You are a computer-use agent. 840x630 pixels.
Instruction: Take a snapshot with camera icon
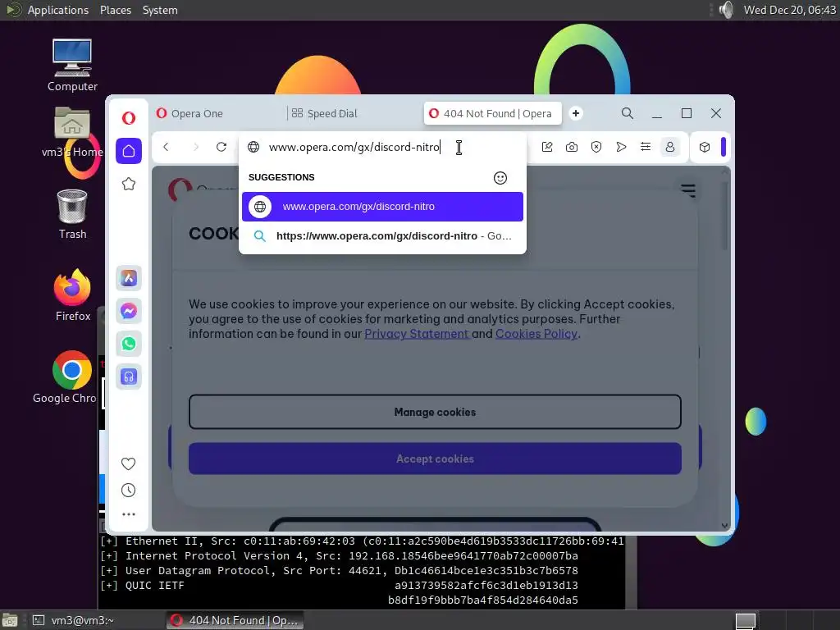click(x=572, y=147)
